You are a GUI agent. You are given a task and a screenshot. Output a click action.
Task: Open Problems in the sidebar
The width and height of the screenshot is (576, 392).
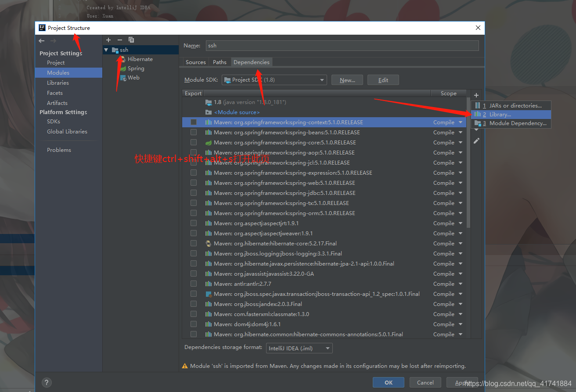pos(59,150)
